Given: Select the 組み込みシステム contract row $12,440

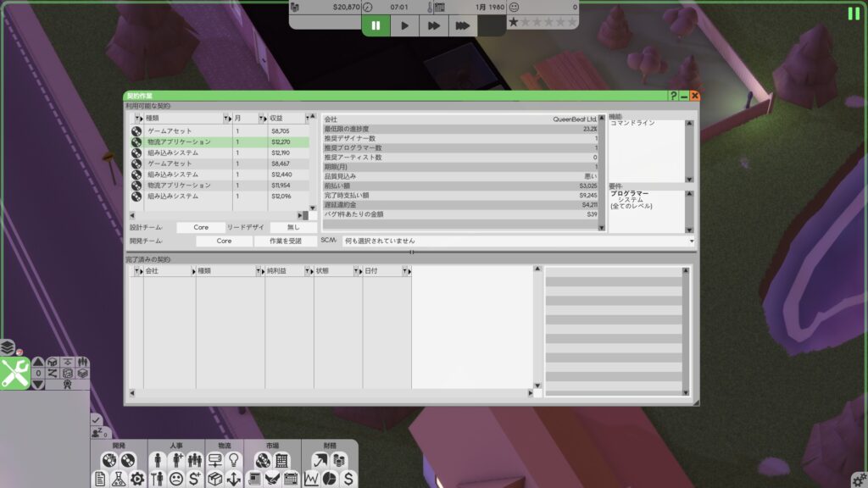Looking at the screenshot, I should click(x=220, y=175).
